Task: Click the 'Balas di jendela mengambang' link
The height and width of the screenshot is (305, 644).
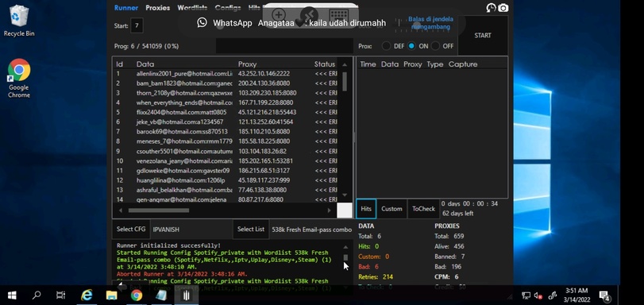Action: [430, 23]
